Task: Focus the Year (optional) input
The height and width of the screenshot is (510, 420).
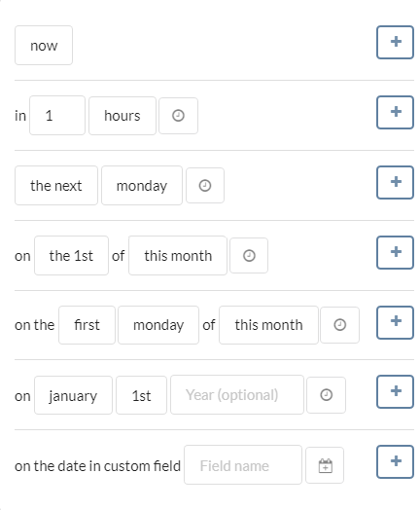Action: tap(237, 395)
